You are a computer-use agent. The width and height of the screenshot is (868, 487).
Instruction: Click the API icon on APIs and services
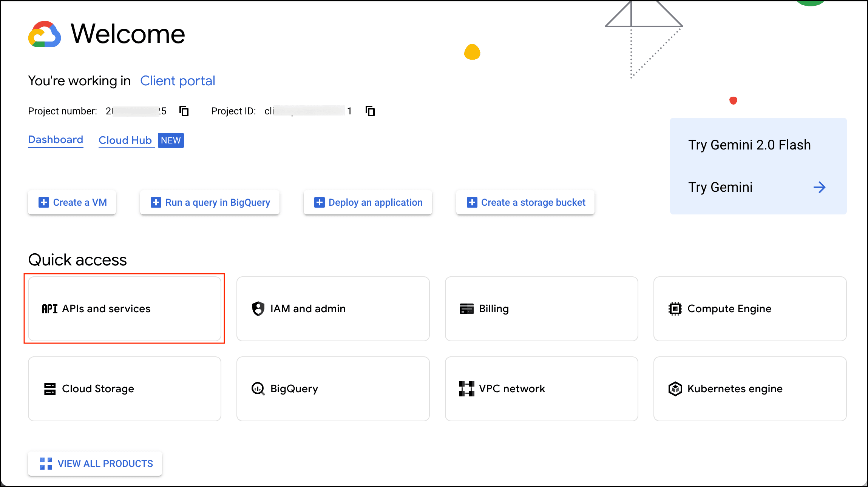click(49, 309)
